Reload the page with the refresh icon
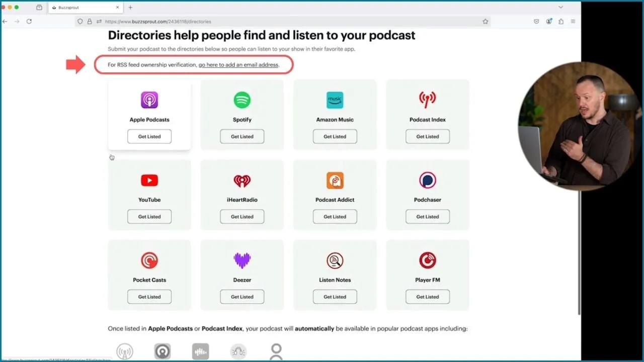Image resolution: width=644 pixels, height=362 pixels. tap(29, 22)
